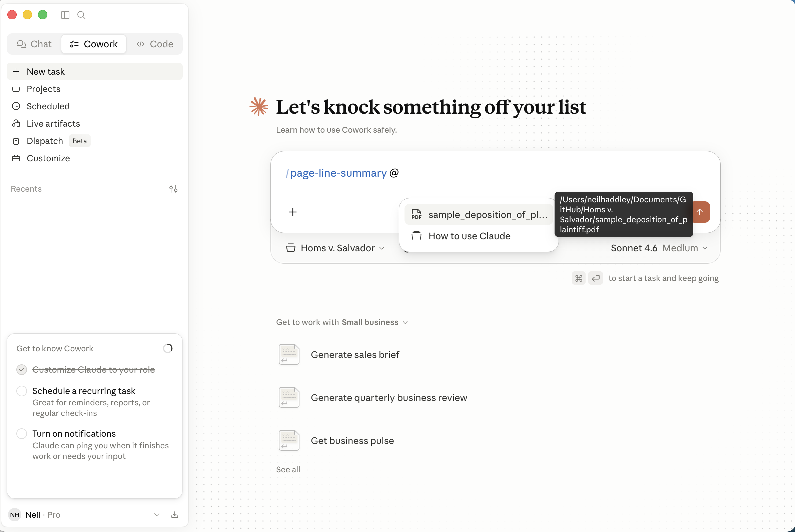Image resolution: width=795 pixels, height=532 pixels.
Task: Click the plus icon beside New task
Action: click(x=16, y=72)
